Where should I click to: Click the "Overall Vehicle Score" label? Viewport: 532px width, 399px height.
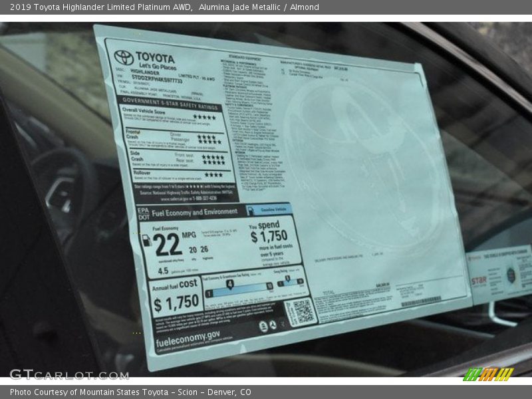pos(143,111)
